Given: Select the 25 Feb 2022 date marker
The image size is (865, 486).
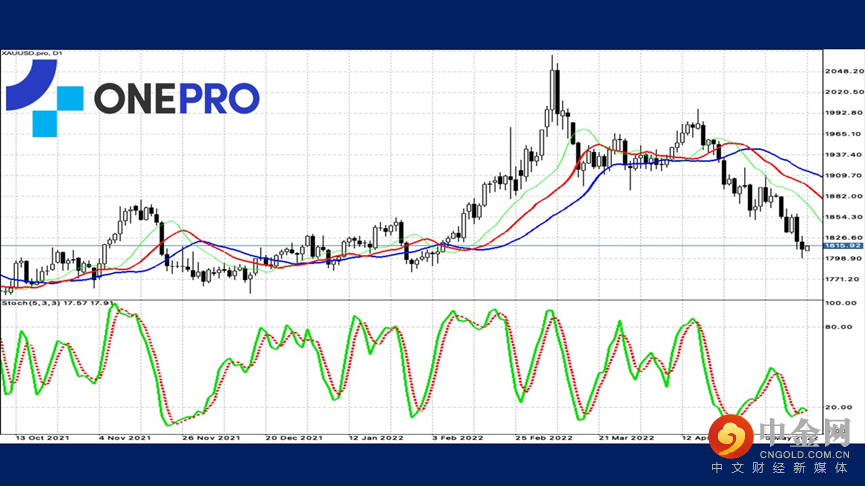Looking at the screenshot, I should (x=544, y=437).
